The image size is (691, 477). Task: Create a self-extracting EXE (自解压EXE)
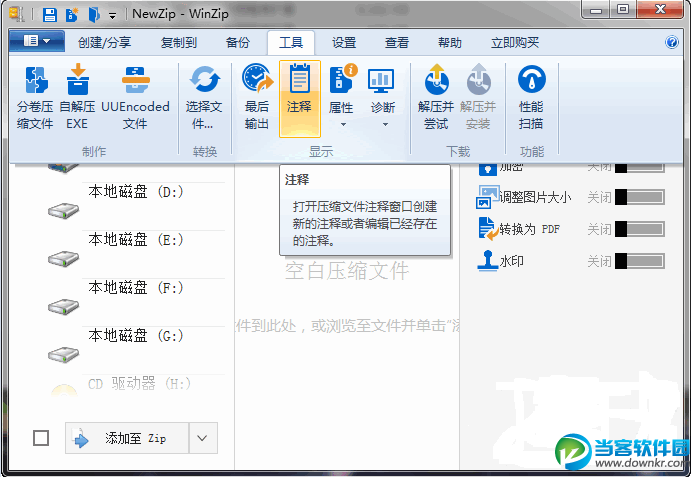pos(77,97)
